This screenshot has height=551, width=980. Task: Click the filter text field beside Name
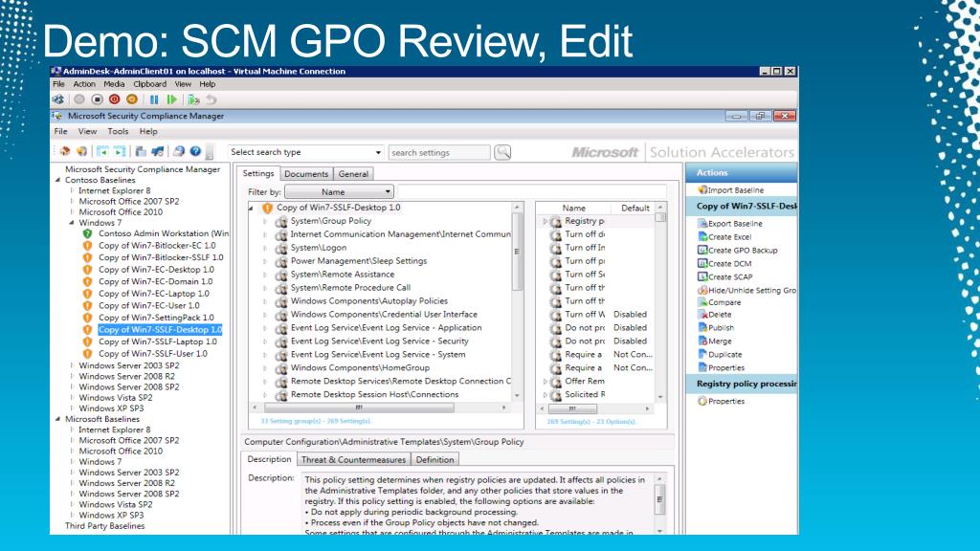click(x=532, y=191)
